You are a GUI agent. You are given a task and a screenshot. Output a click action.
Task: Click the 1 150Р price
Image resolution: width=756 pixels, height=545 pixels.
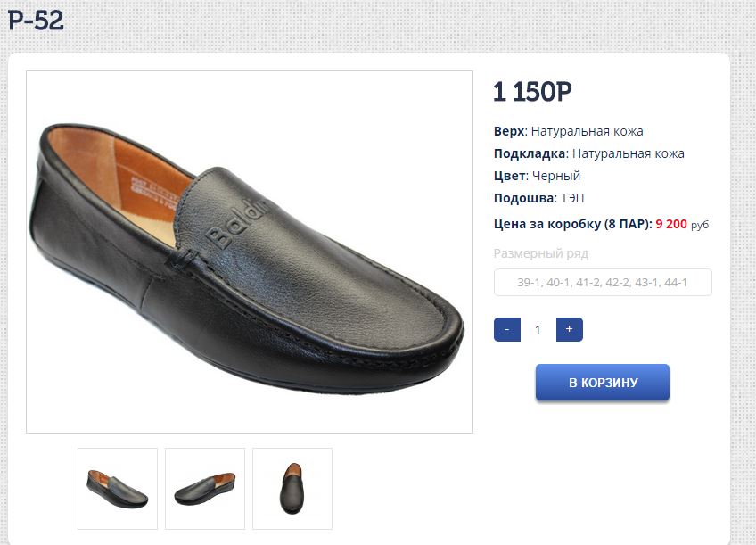coord(532,92)
